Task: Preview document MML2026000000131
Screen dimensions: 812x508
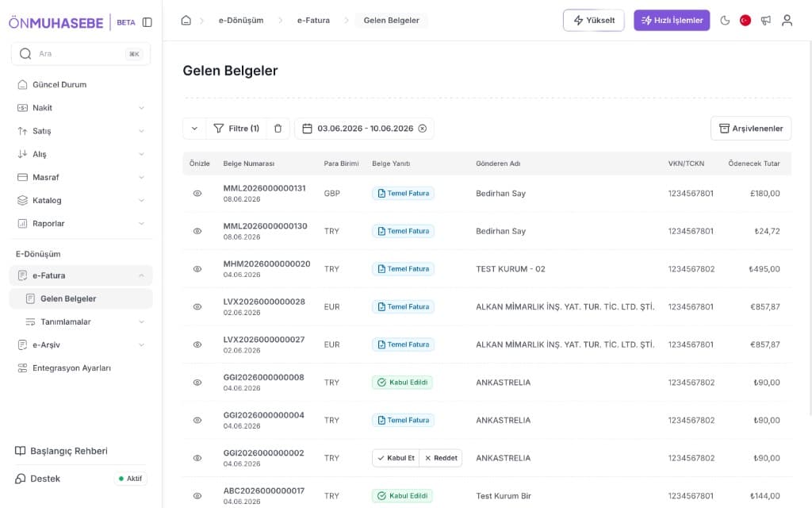Action: pyautogui.click(x=197, y=194)
